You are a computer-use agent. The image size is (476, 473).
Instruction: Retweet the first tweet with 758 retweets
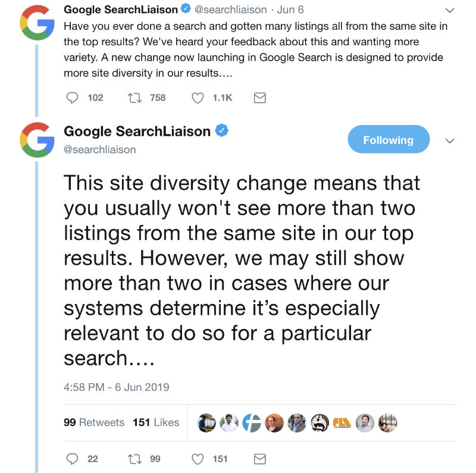click(x=134, y=98)
